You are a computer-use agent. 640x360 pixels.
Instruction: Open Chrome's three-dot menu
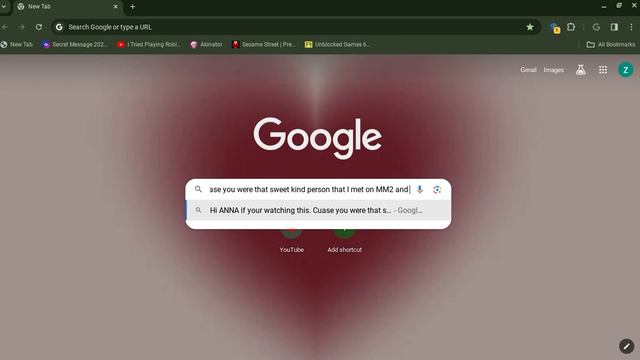[x=631, y=27]
